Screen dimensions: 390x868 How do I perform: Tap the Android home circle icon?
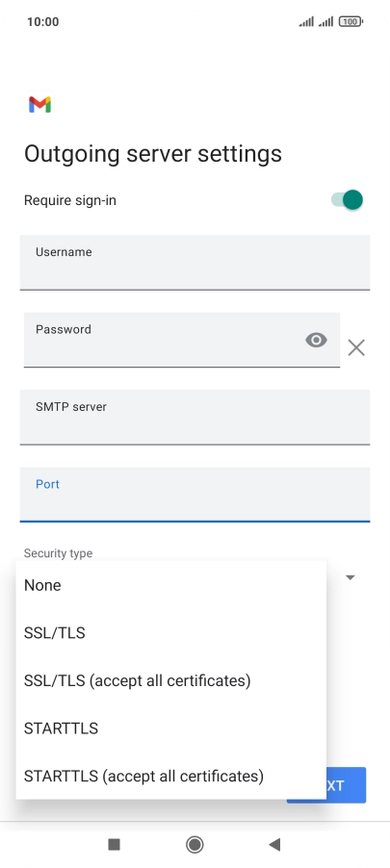point(195,844)
